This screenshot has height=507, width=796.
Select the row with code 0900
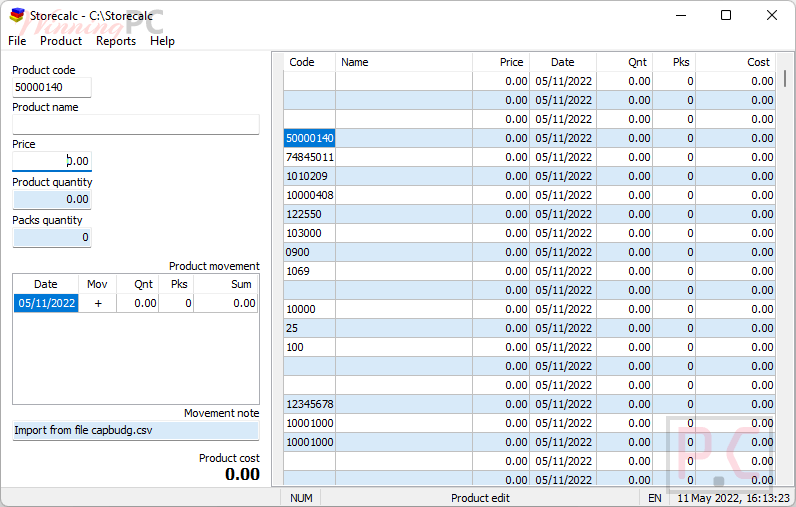coord(529,252)
